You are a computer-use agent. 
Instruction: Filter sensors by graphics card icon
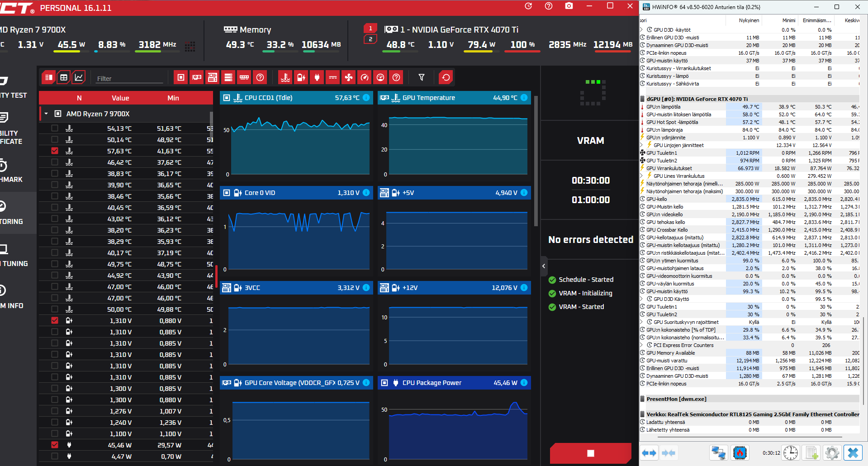(x=197, y=77)
